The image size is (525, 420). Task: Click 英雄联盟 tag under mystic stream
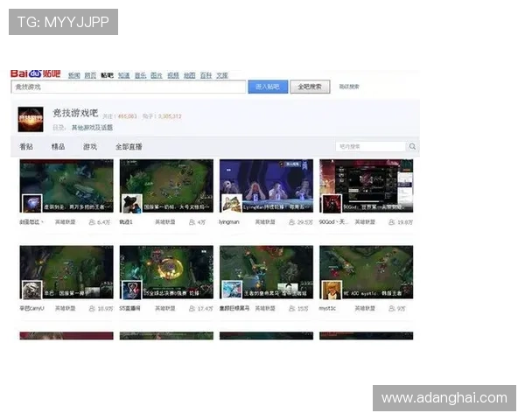(x=365, y=309)
